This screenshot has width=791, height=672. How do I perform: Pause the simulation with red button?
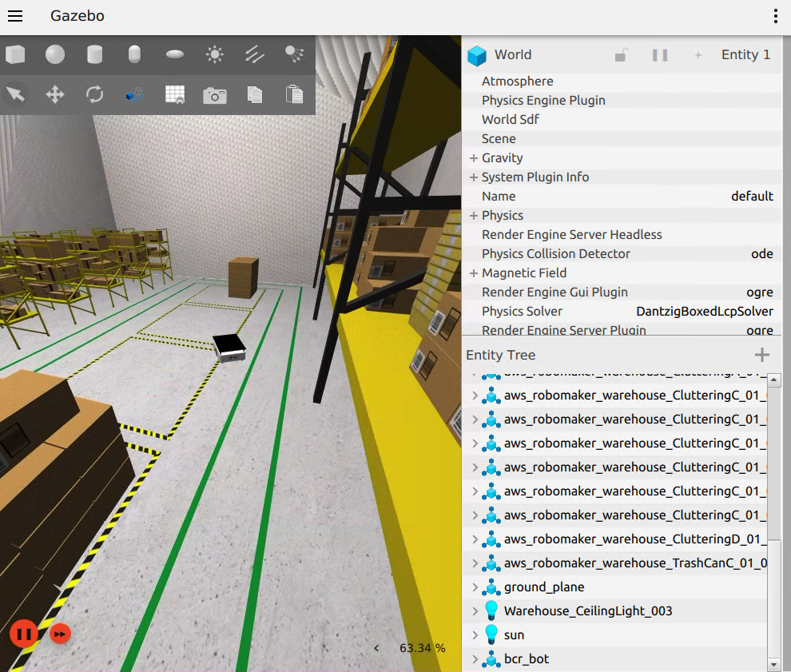(x=24, y=634)
